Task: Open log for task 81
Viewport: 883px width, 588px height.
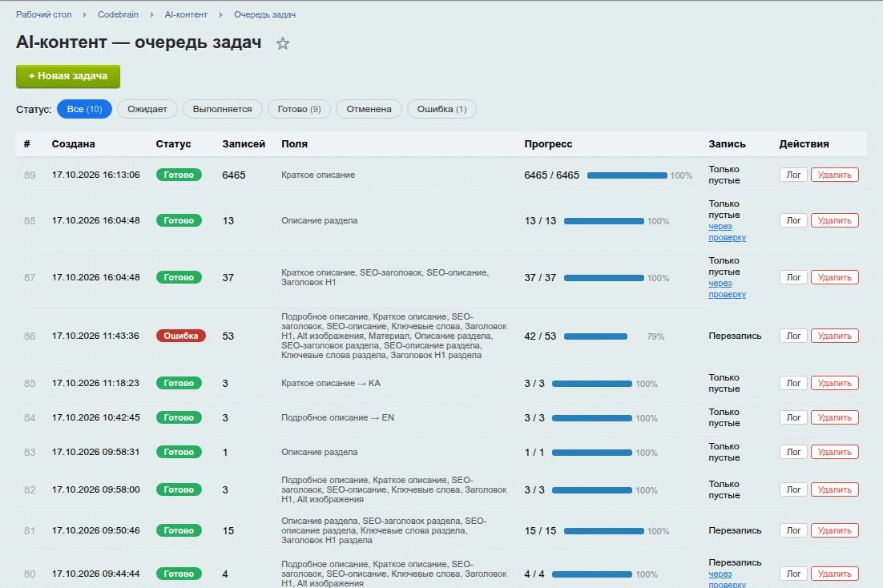Action: coord(793,530)
